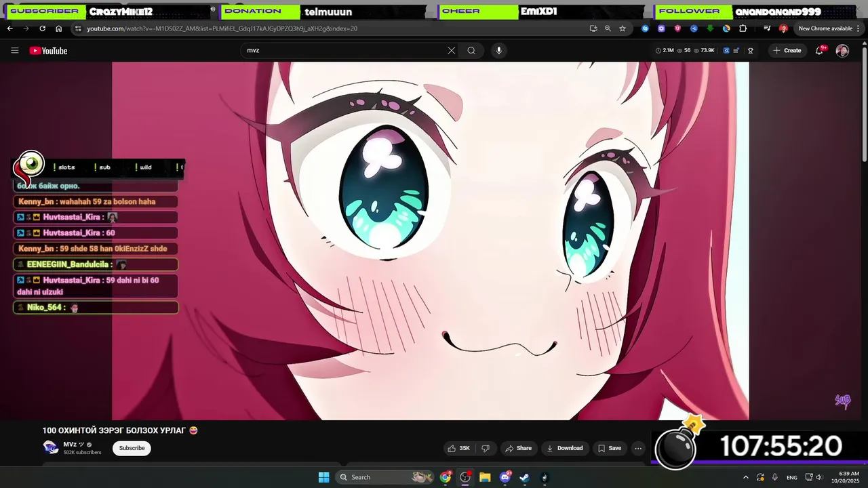Click the ENG language indicator

coord(791,477)
